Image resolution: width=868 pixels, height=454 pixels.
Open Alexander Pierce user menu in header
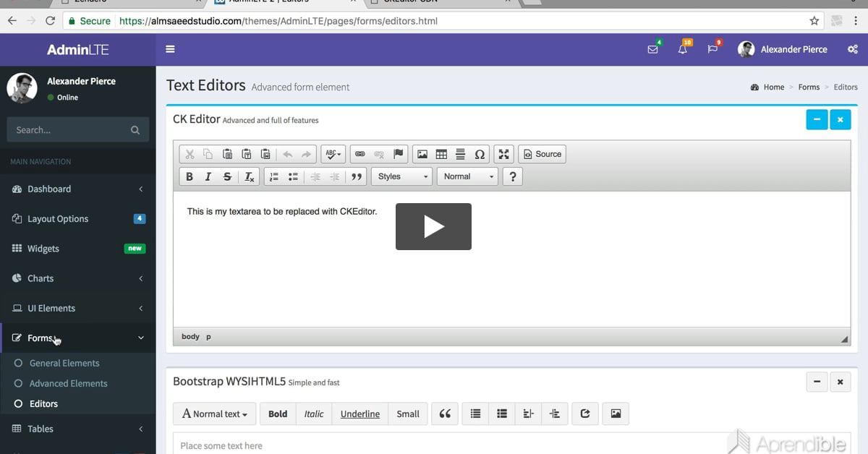pyautogui.click(x=783, y=49)
